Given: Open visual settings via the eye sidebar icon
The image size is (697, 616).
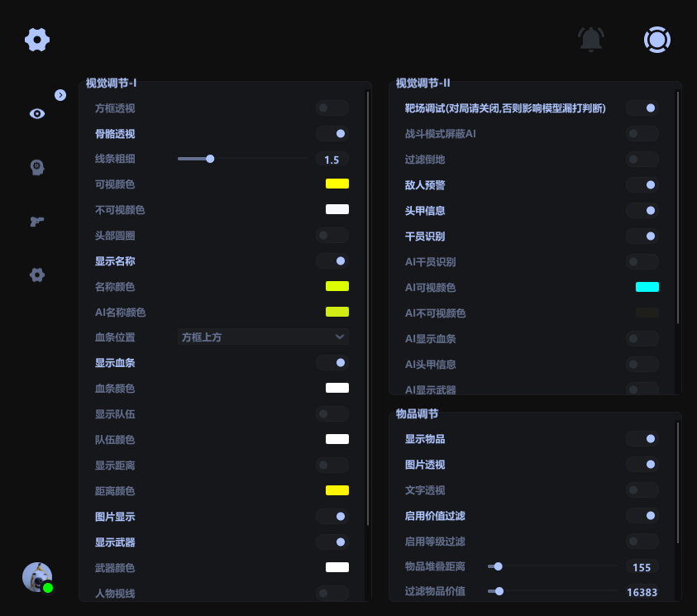Looking at the screenshot, I should click(x=36, y=113).
